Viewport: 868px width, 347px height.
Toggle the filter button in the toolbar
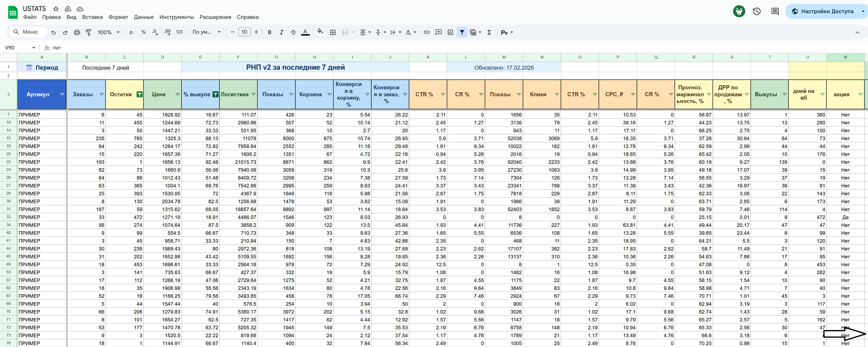[x=462, y=32]
